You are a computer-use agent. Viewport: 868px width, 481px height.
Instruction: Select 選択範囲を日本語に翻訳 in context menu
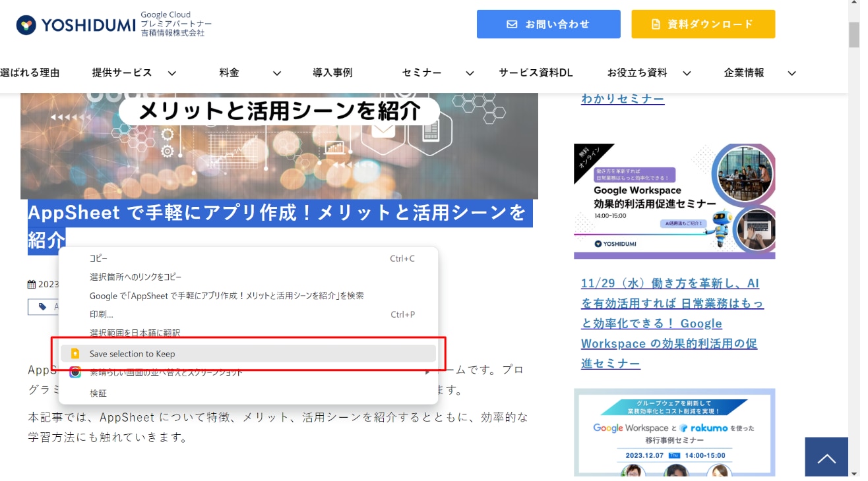point(248,333)
